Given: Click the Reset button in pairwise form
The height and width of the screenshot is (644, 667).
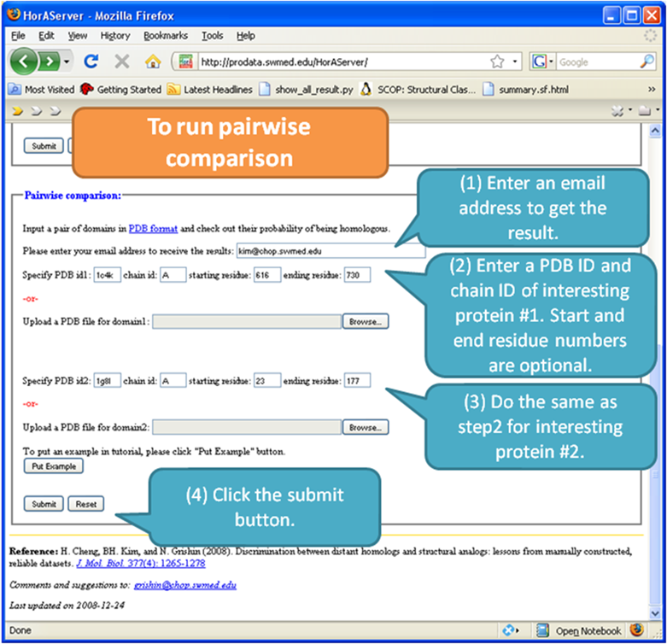Looking at the screenshot, I should [85, 504].
